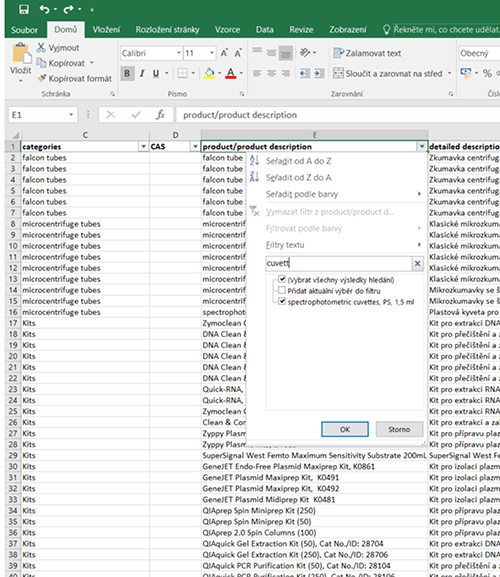500x577 pixels.
Task: Sort column with Seřadit od A do Z
Action: coord(298,161)
